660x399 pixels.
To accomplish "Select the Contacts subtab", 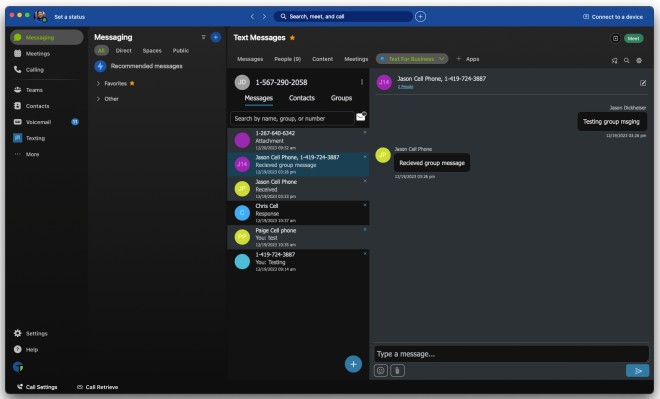I will [x=302, y=98].
